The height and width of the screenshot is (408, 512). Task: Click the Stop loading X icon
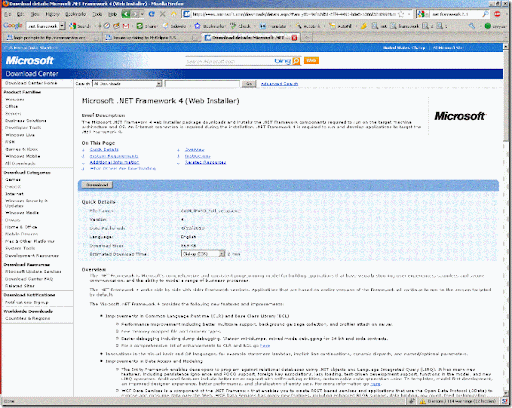(x=163, y=14)
